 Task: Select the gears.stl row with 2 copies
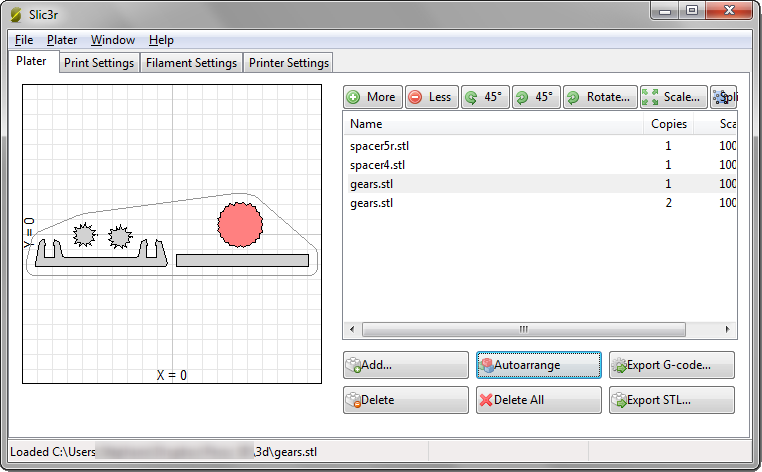540,203
